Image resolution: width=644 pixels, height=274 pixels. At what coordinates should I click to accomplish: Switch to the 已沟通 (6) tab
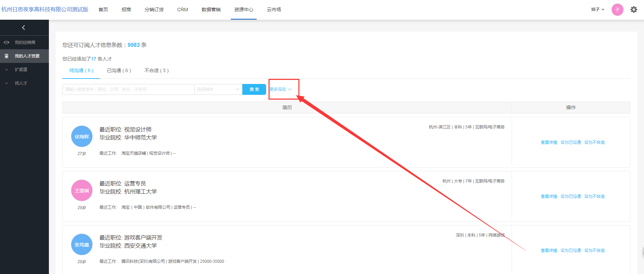[x=119, y=70]
